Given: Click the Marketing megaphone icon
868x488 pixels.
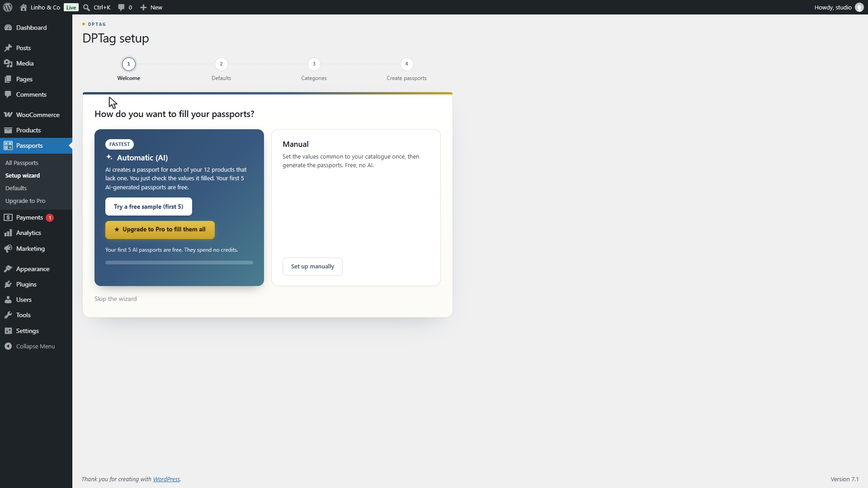Looking at the screenshot, I should (8, 249).
